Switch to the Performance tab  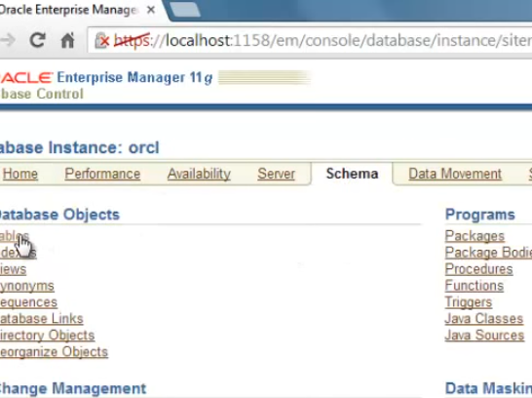click(x=102, y=174)
